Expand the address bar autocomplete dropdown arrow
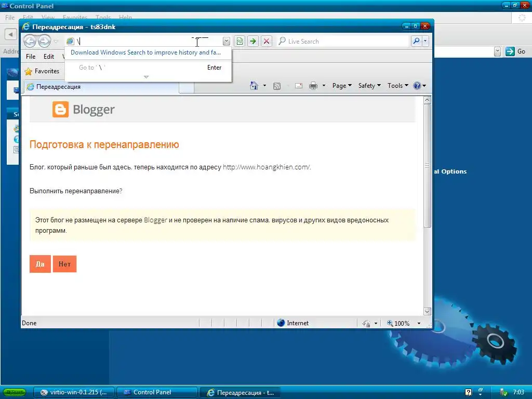532x399 pixels. [227, 42]
